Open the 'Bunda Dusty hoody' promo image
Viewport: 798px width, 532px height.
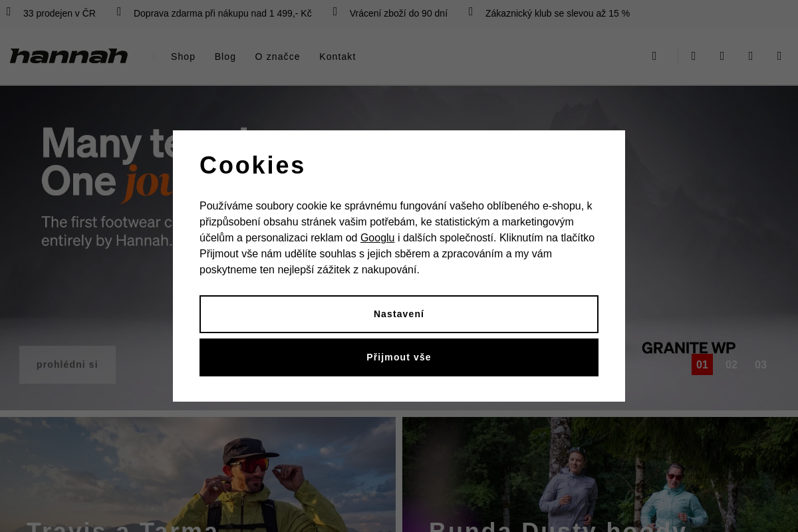tap(600, 474)
